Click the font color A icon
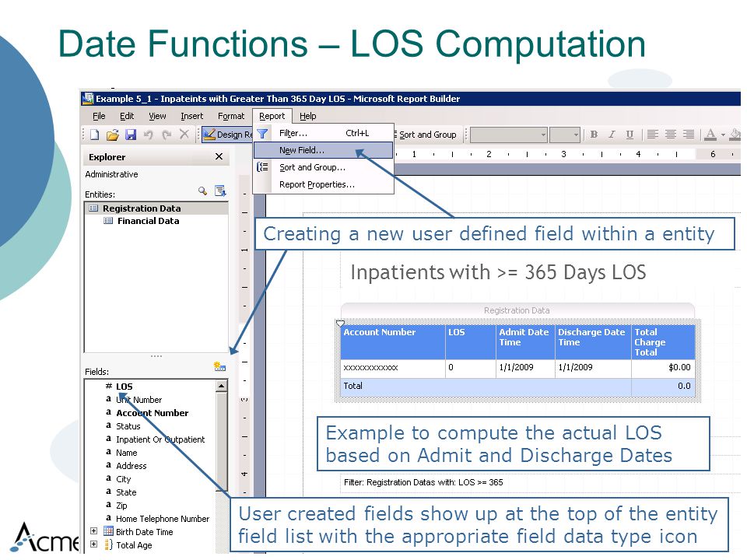The height and width of the screenshot is (560, 747). click(x=710, y=135)
